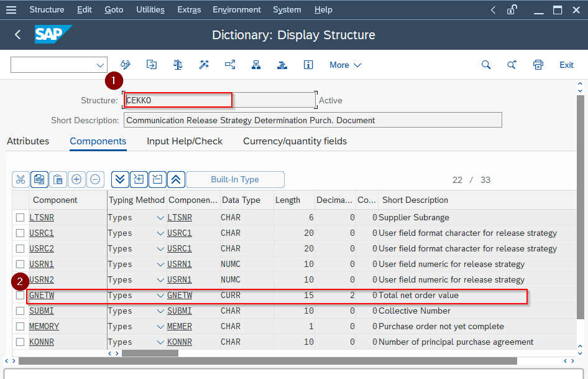The width and height of the screenshot is (588, 379).
Task: Open Typing Method dropdown for SUBMI
Action: coord(160,311)
